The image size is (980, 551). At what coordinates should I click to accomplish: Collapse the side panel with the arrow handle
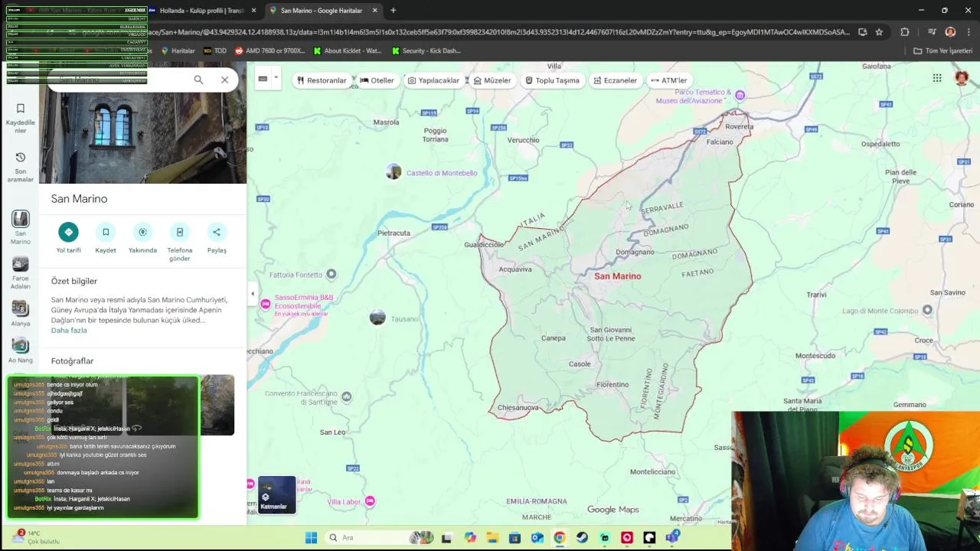pos(252,293)
